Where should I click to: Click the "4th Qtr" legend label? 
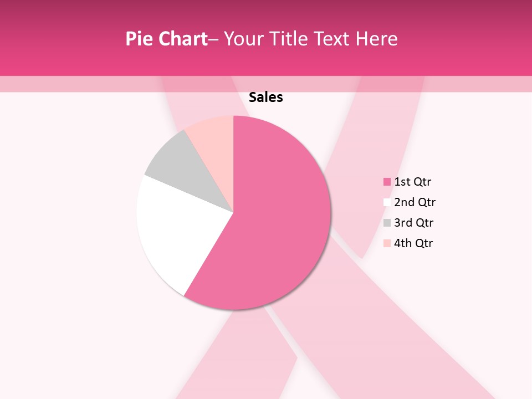click(413, 243)
